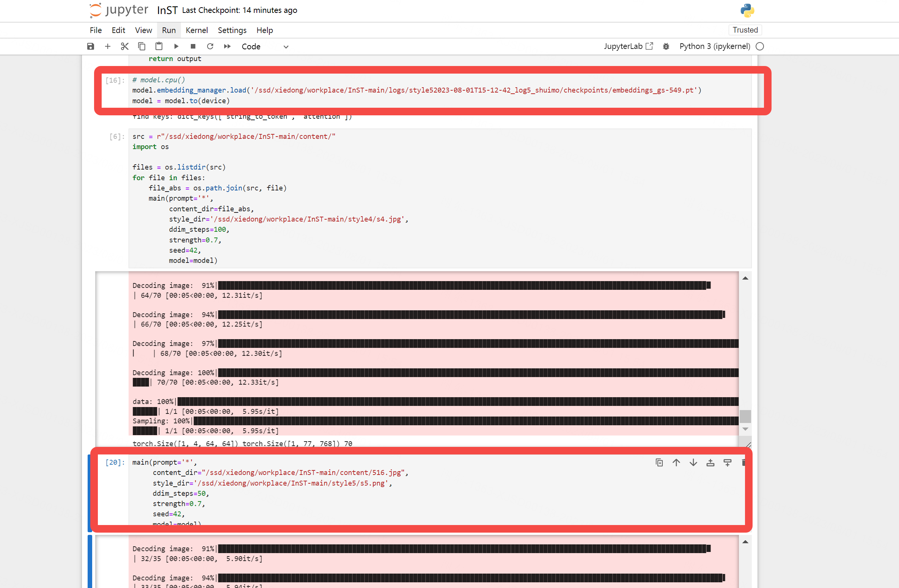Viewport: 899px width, 588px height.
Task: Open the notebook in JupyterLab
Action: [629, 46]
